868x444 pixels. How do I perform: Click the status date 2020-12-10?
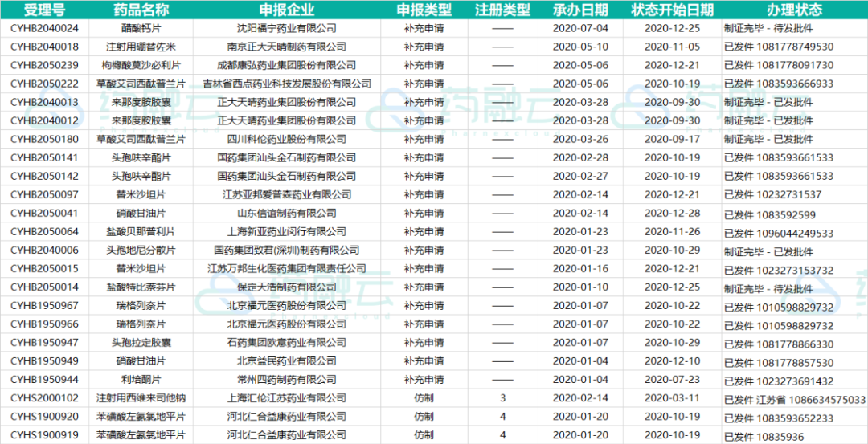pos(672,361)
